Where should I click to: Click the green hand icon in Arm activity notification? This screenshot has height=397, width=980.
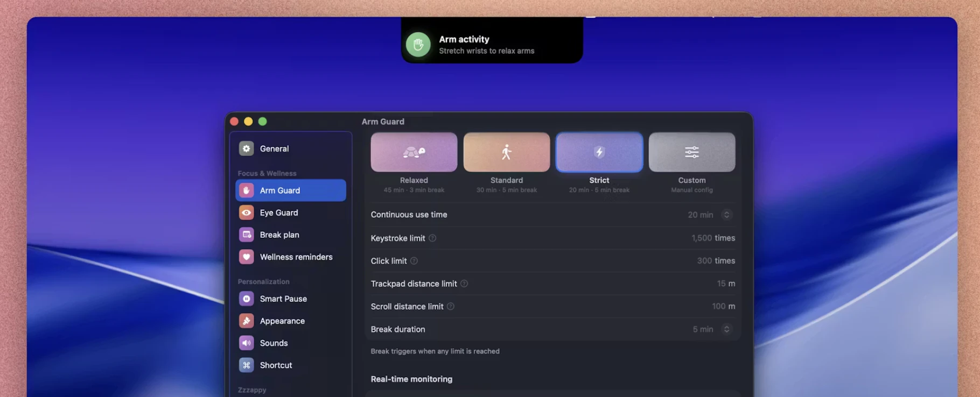point(418,45)
